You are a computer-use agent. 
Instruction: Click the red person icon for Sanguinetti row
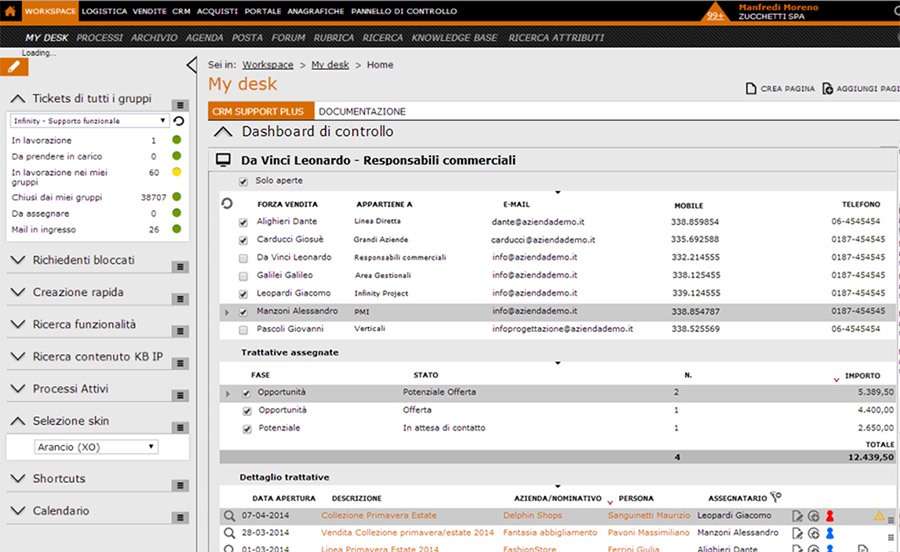point(829,516)
